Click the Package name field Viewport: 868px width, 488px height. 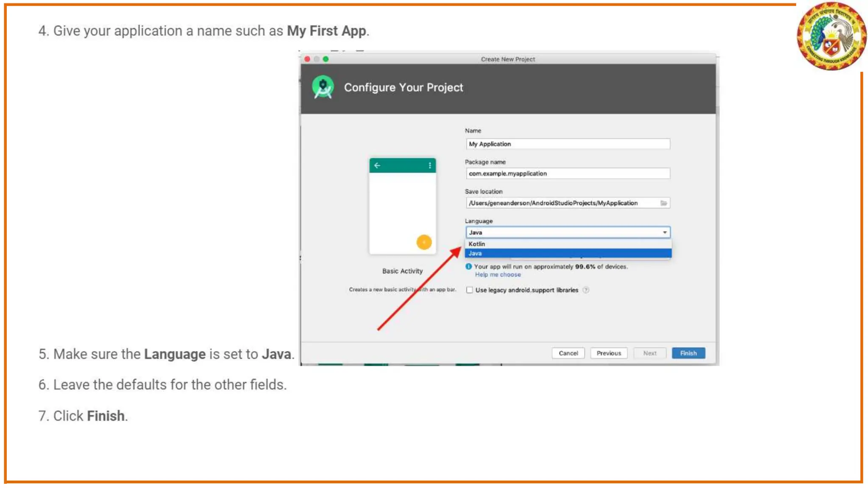568,174
